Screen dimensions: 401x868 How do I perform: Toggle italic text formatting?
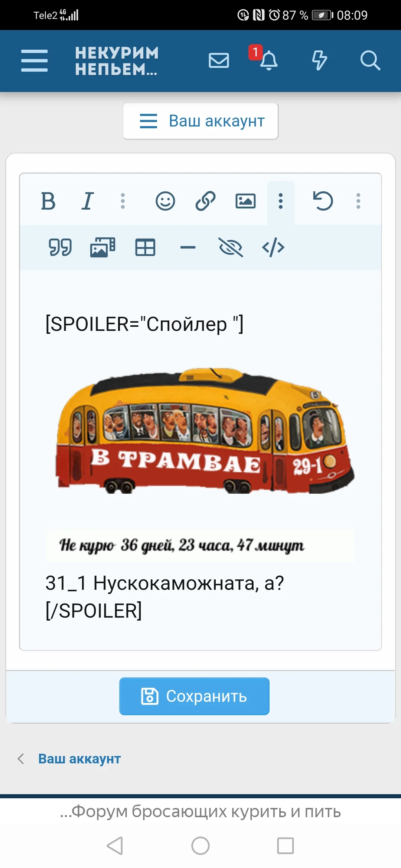(x=88, y=201)
